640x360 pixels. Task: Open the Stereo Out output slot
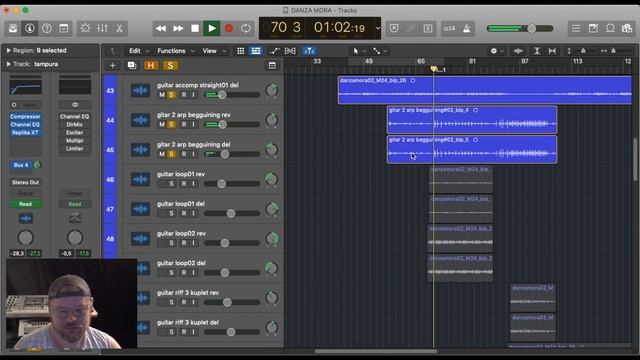(25, 182)
